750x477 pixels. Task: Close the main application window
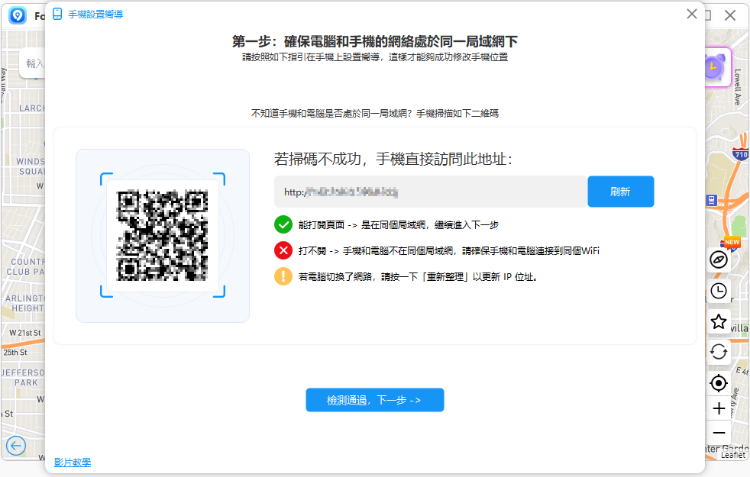(x=730, y=15)
